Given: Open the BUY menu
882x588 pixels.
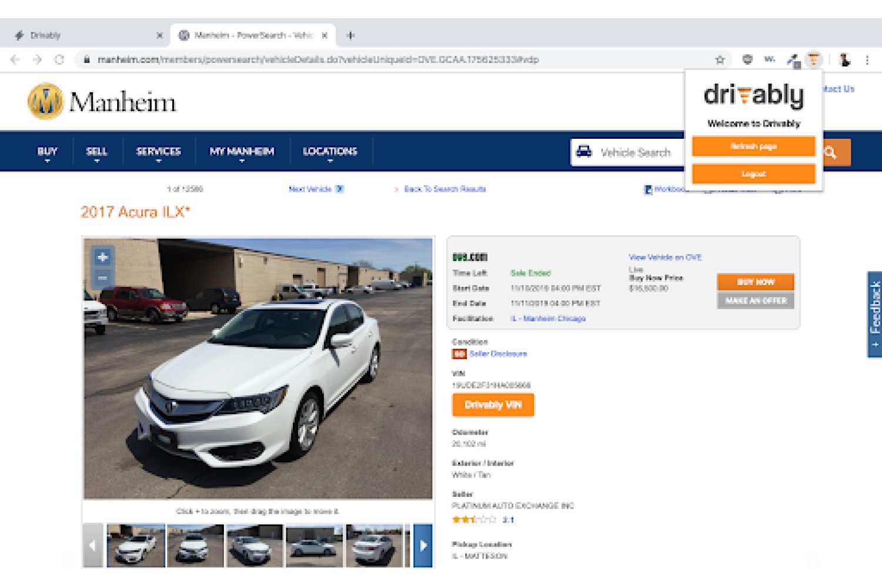Looking at the screenshot, I should coord(47,152).
